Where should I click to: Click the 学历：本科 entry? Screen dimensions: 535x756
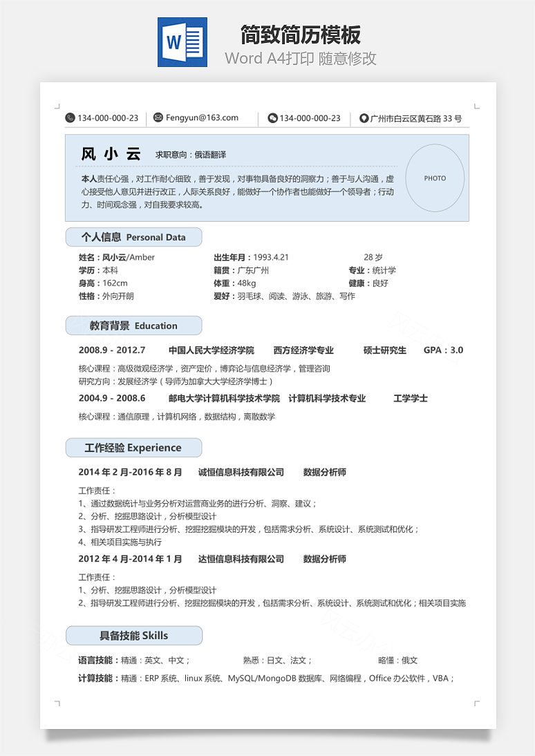click(98, 270)
